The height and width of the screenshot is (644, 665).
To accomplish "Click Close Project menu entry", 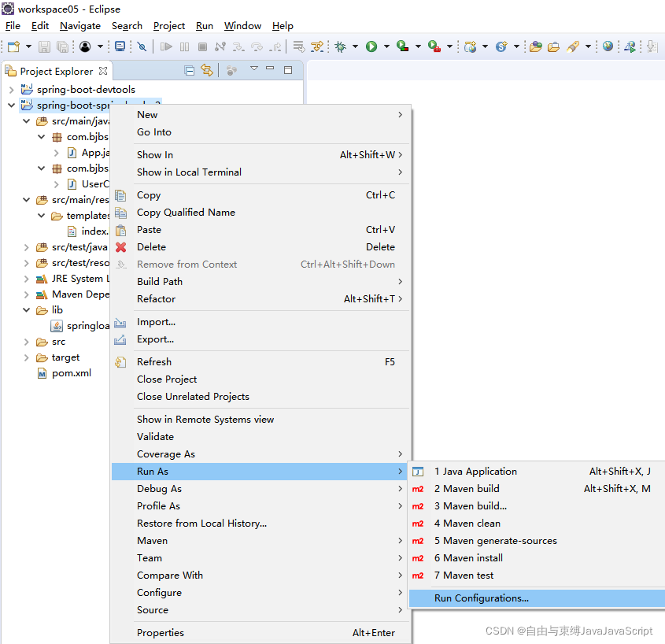I will point(260,379).
